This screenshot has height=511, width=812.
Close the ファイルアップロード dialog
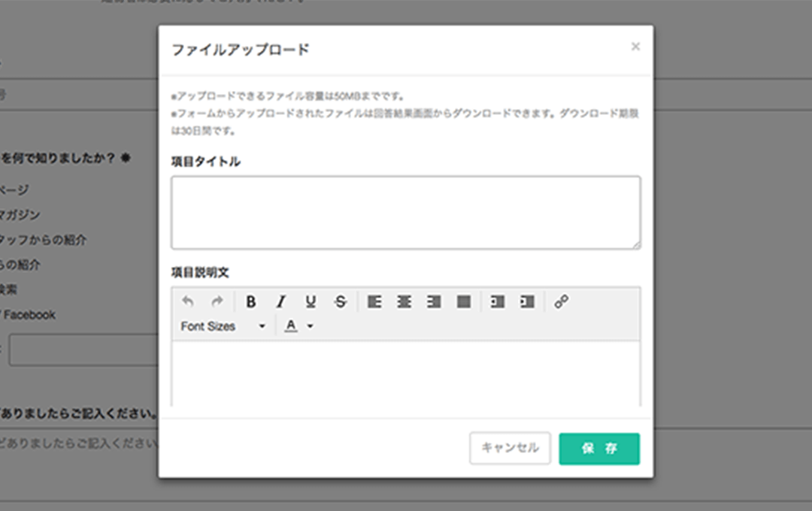[635, 47]
